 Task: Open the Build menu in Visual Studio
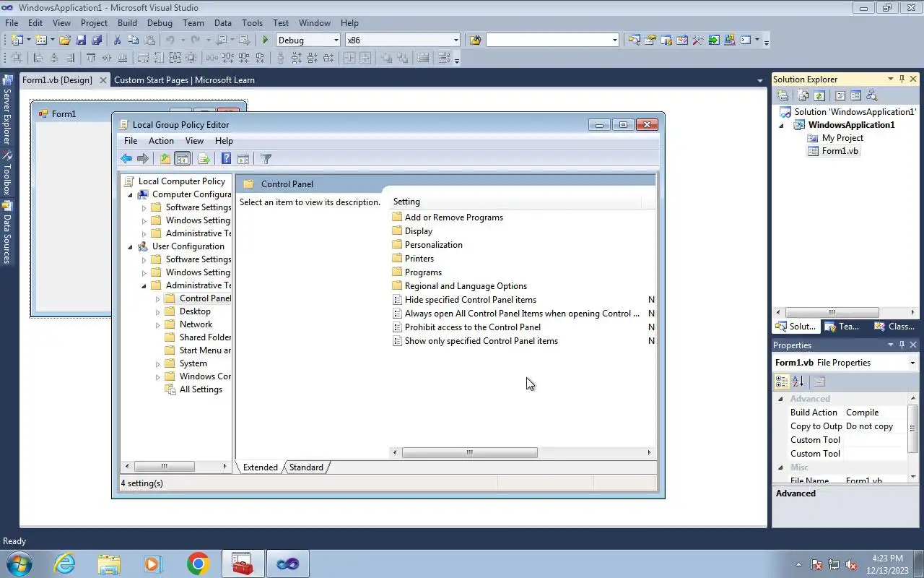click(127, 23)
